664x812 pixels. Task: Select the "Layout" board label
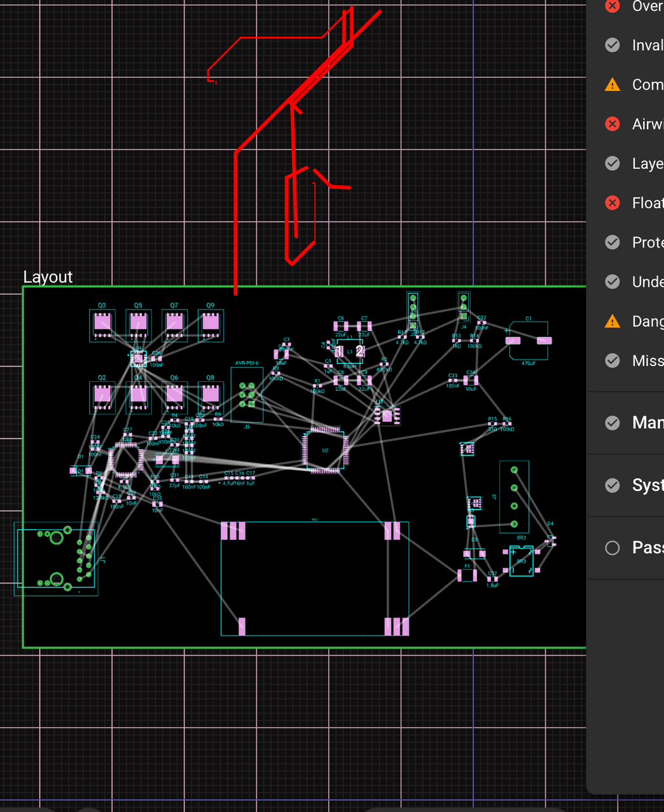[x=48, y=277]
